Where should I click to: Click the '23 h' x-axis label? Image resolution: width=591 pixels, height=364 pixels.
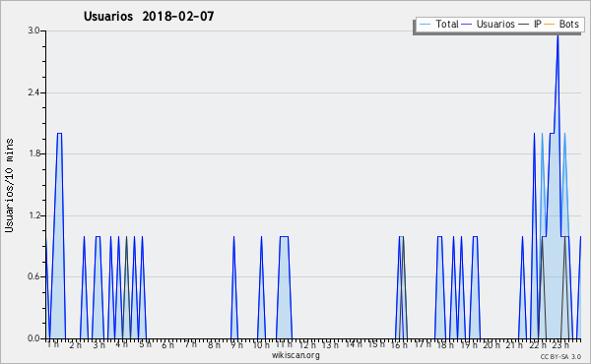[560, 344]
